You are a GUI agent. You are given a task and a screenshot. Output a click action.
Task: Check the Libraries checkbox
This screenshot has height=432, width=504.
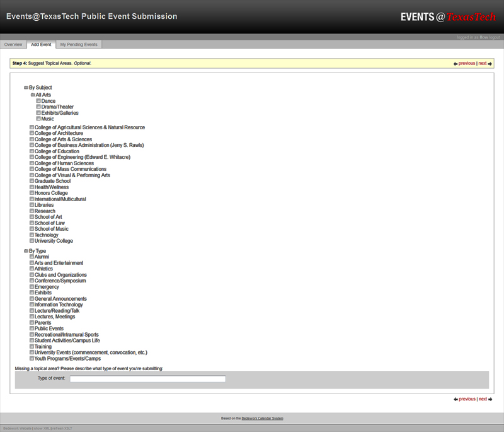[x=32, y=204]
